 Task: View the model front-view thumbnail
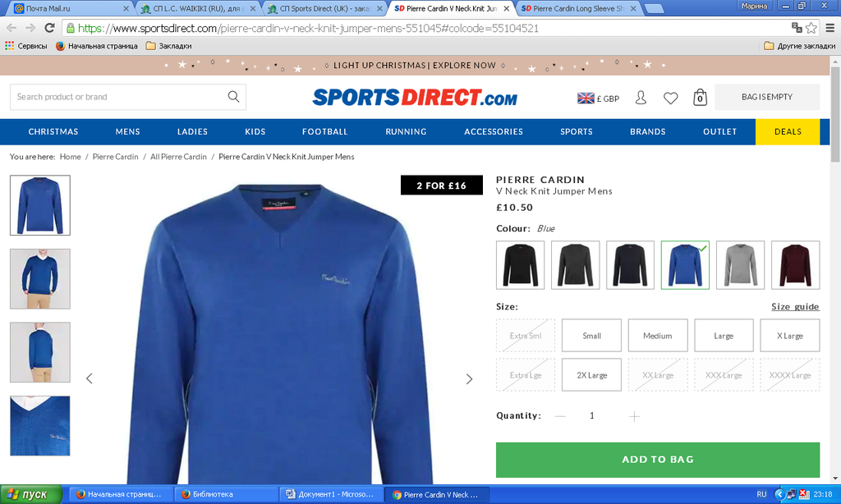40,279
